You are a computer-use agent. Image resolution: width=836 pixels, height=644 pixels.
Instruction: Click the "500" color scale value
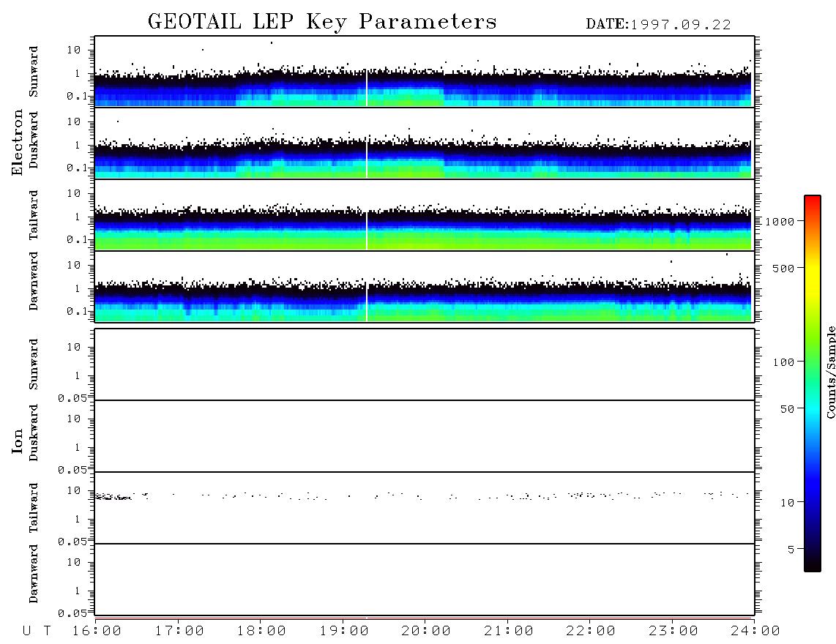(x=783, y=268)
